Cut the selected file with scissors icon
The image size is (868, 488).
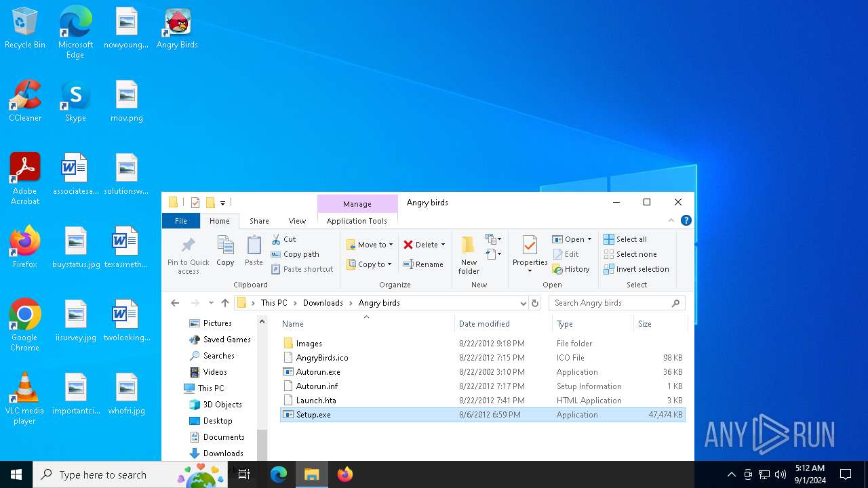pyautogui.click(x=283, y=239)
